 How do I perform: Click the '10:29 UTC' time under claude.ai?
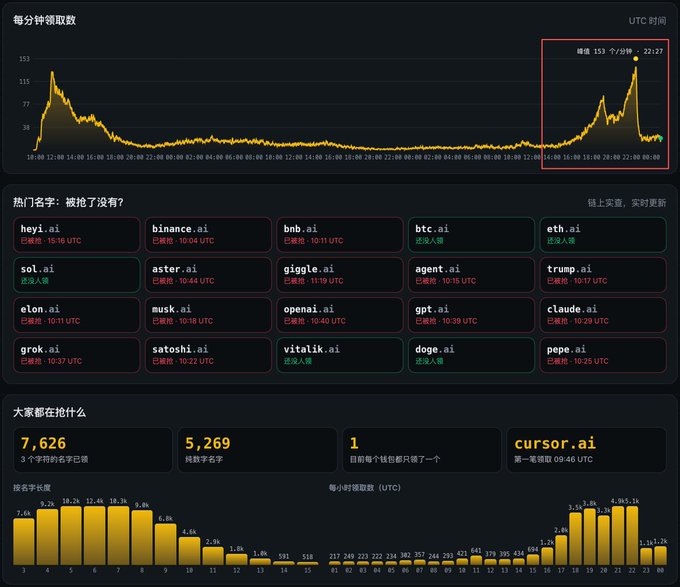591,321
